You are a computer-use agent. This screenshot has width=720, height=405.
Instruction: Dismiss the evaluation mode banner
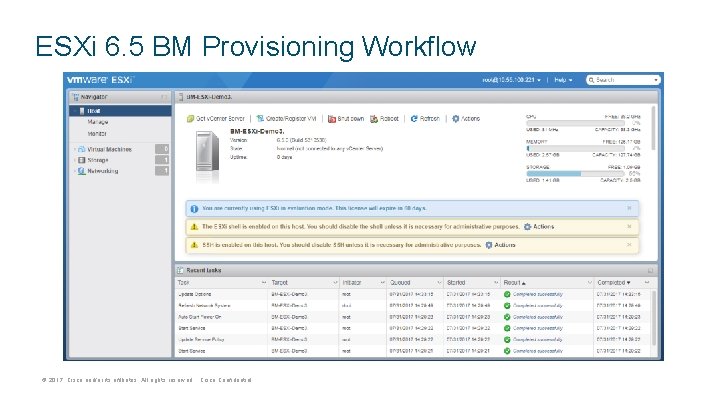(629, 208)
